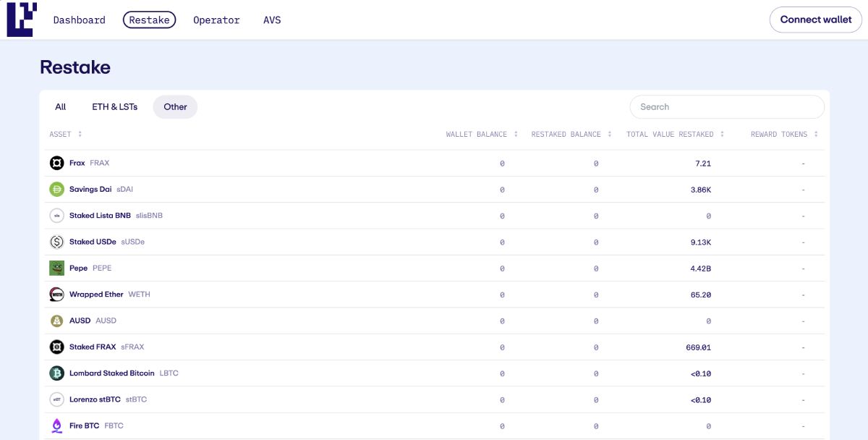Click the 9.13K total value restaked
This screenshot has height=440, width=868.
(x=701, y=242)
